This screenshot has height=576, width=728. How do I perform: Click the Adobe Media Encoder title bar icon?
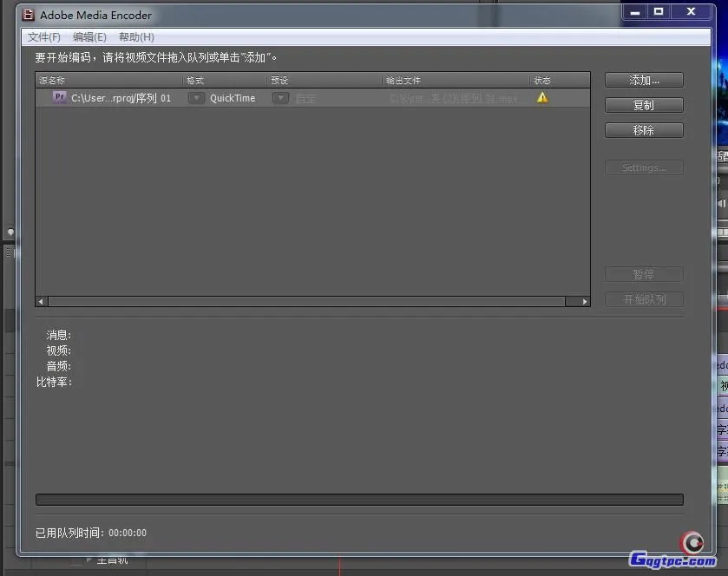28,15
